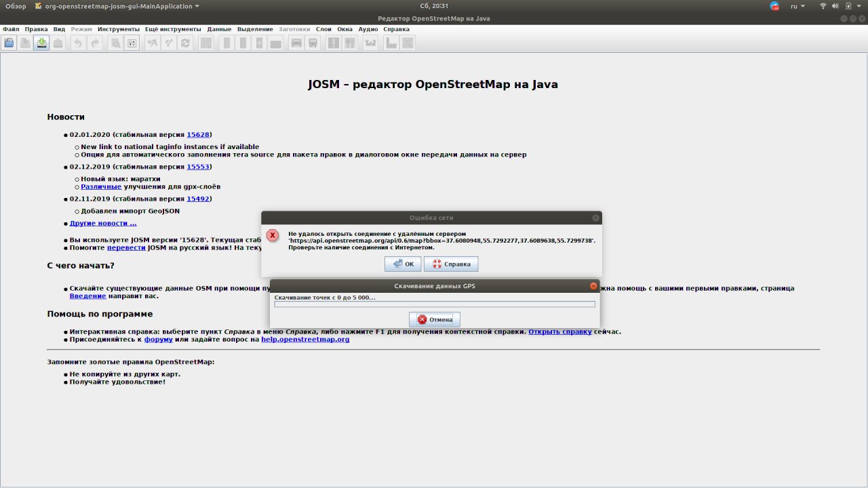Click OK in the network error dialog
The width and height of the screenshot is (868, 488).
click(403, 264)
